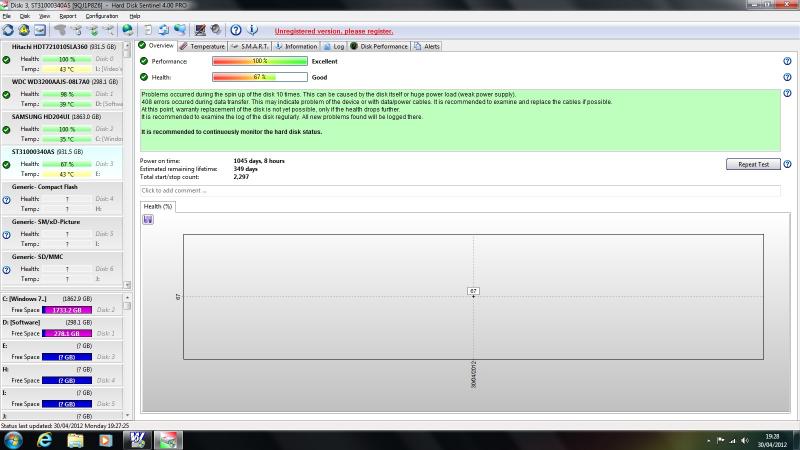Open the Configuration menu
Screen dimensions: 800x450
tap(102, 16)
